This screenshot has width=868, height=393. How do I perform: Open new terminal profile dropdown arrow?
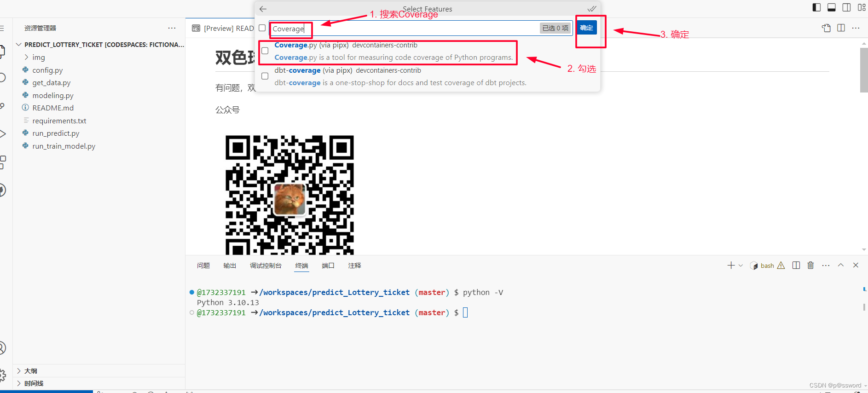pyautogui.click(x=741, y=266)
